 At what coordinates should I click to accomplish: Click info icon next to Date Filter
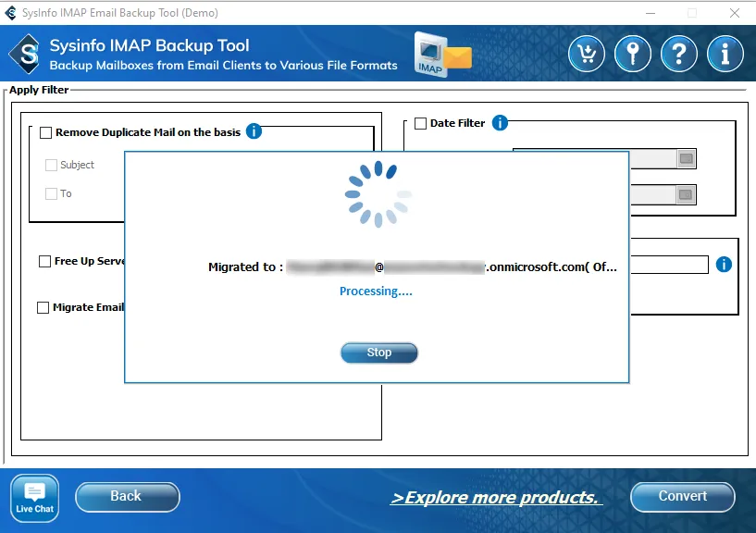[500, 123]
